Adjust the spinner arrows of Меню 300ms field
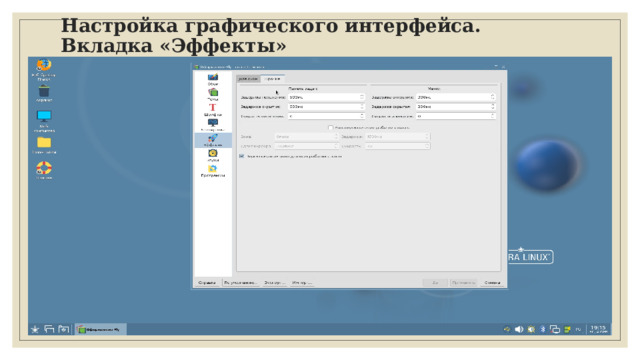The height and width of the screenshot is (360, 640). pos(493,107)
